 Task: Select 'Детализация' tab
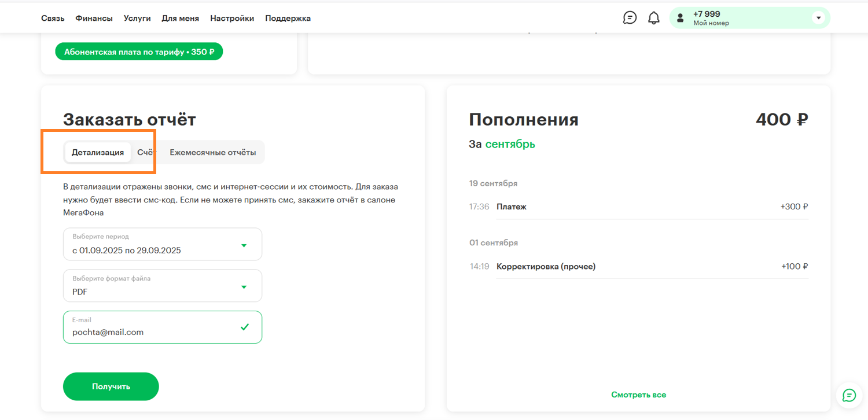click(97, 152)
